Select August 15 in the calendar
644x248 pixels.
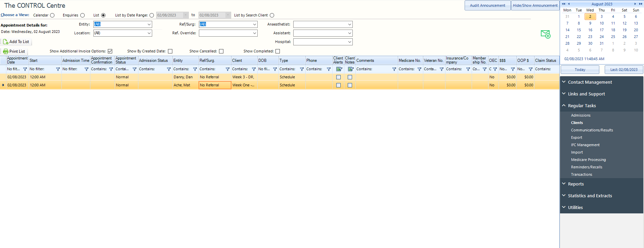click(579, 30)
